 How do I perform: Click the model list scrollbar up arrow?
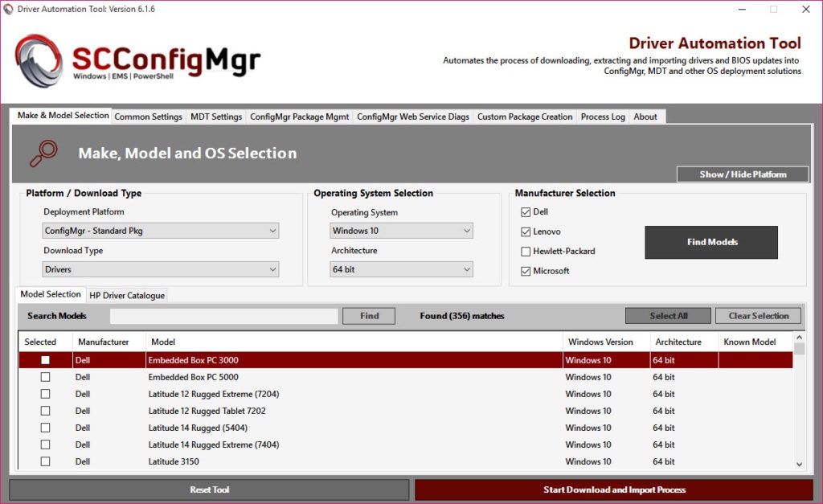click(800, 337)
